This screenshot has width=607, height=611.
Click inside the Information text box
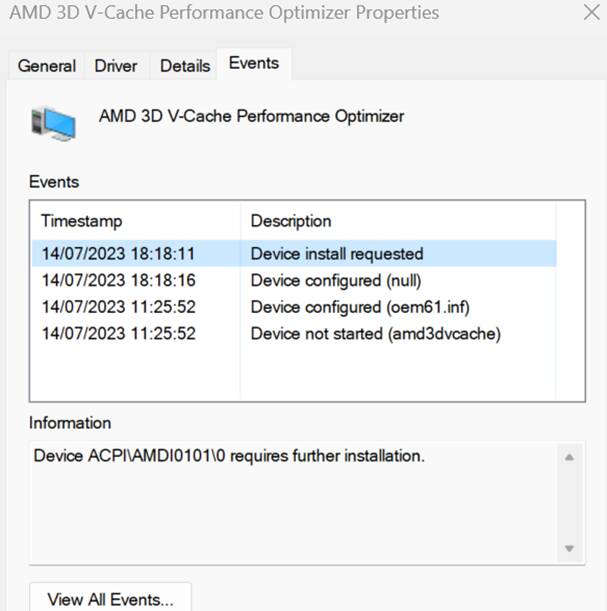290,500
